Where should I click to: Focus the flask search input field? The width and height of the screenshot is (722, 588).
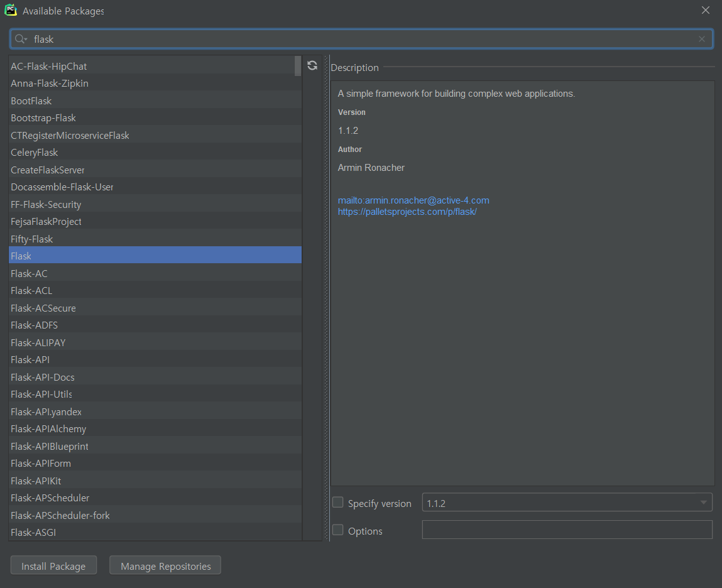pyautogui.click(x=361, y=39)
